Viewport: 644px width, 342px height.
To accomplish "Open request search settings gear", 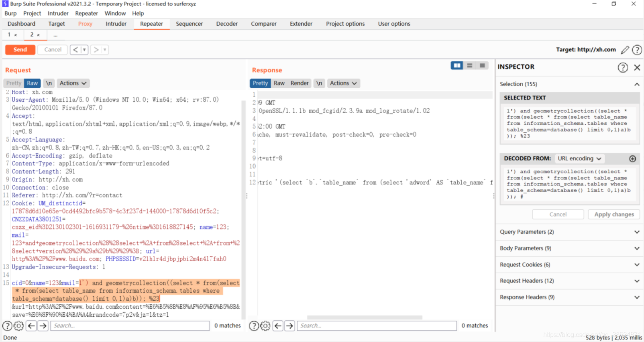I will (19, 326).
